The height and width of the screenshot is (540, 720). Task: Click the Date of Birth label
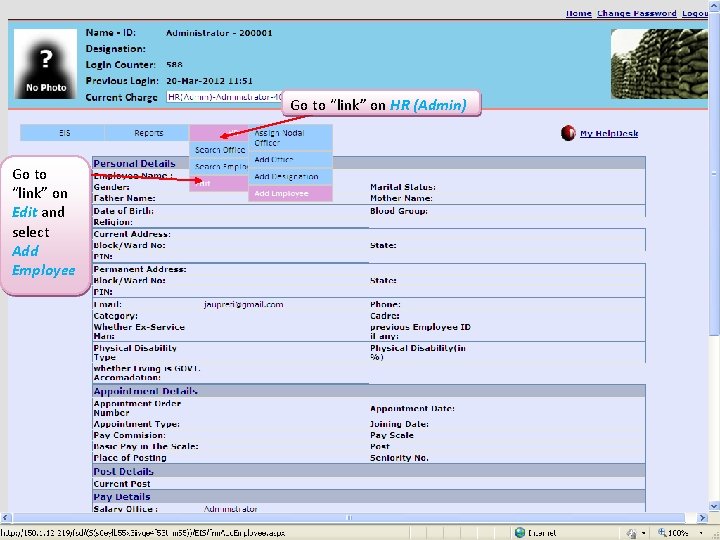pyautogui.click(x=124, y=211)
